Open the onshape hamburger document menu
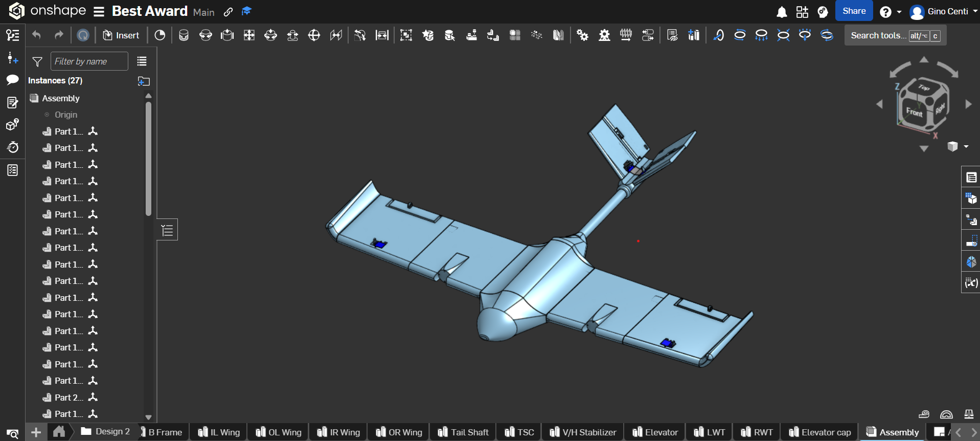 pos(99,11)
